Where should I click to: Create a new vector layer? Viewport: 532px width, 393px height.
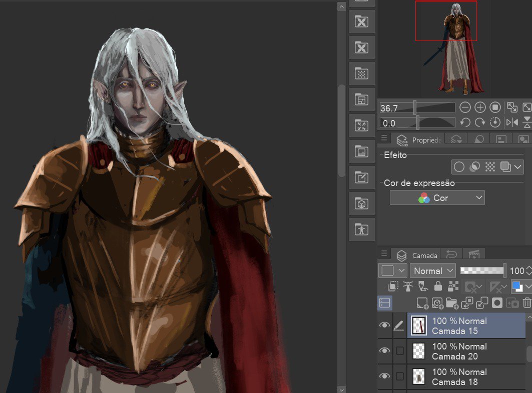(437, 303)
